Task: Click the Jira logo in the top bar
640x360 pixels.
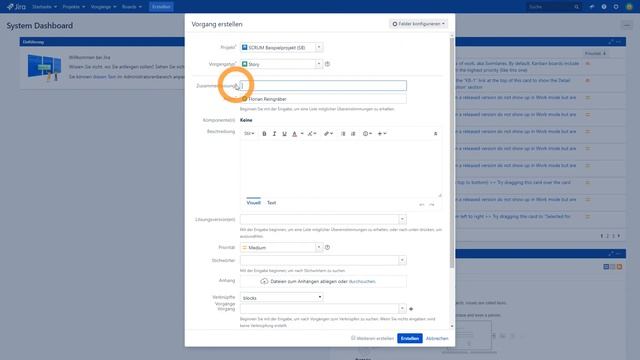Action: (16, 7)
